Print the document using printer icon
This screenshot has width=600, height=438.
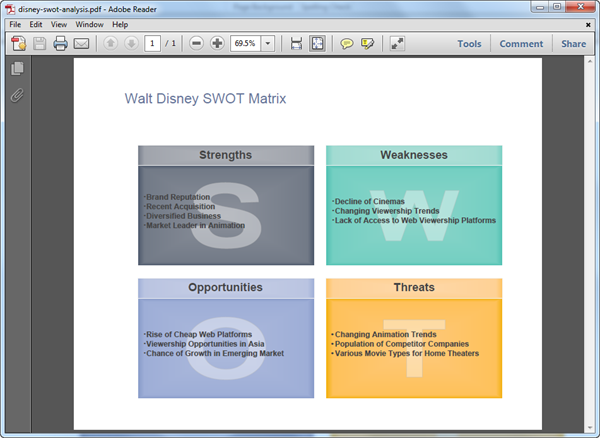60,44
